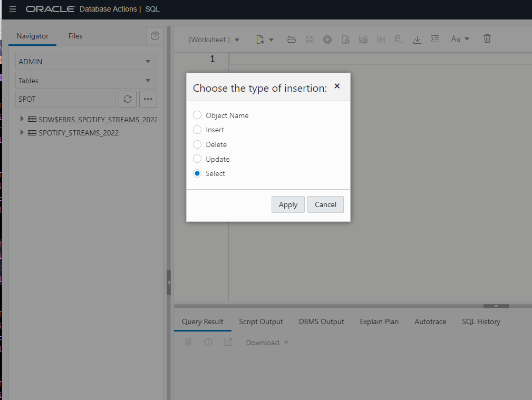This screenshot has width=532, height=400.
Task: Open the Autotrace tab
Action: point(430,321)
